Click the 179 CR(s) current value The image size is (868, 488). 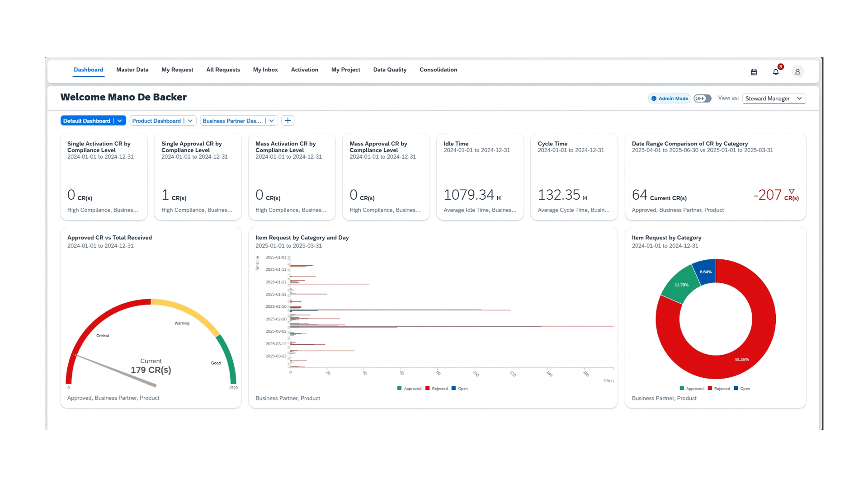coord(151,370)
